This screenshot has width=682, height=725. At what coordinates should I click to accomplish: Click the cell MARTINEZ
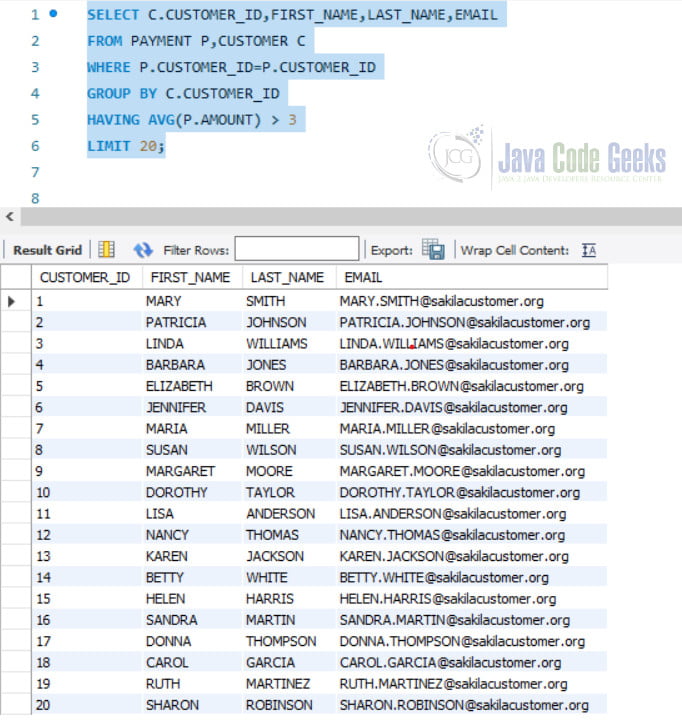tap(278, 684)
